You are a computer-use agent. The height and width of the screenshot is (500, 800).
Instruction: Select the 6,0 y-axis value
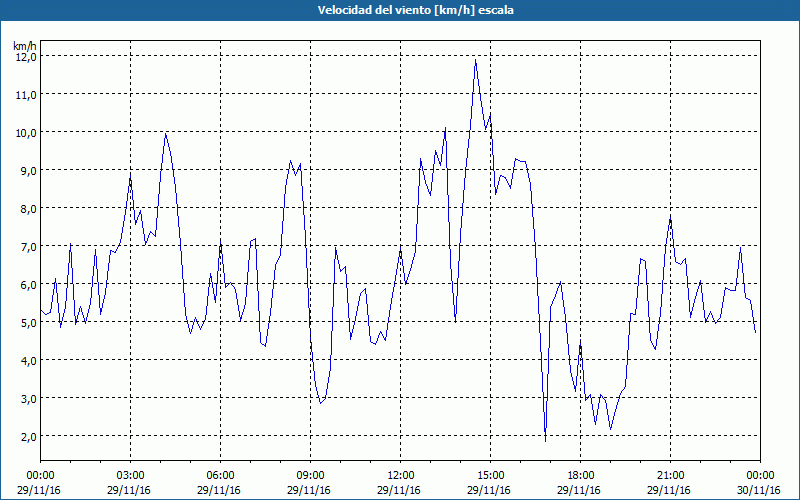click(28, 285)
